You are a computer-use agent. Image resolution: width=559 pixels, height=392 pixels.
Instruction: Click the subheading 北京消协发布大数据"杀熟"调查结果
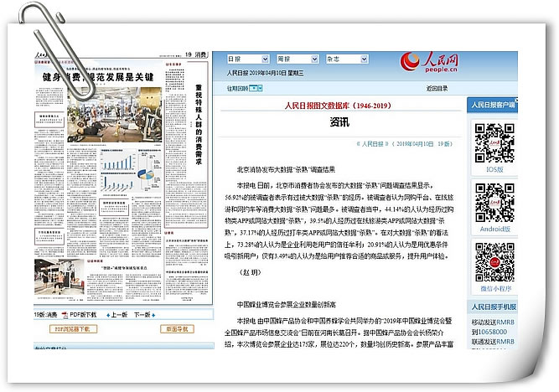pos(286,169)
